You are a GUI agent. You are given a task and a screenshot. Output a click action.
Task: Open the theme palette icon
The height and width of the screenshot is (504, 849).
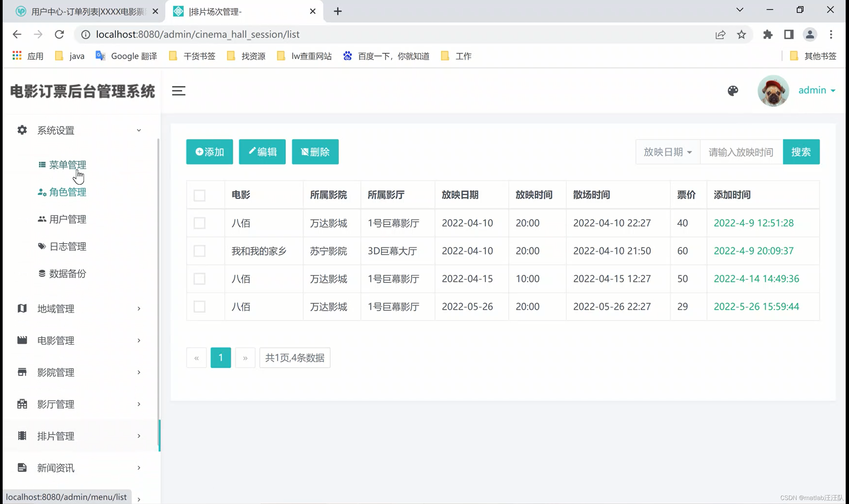coord(733,91)
